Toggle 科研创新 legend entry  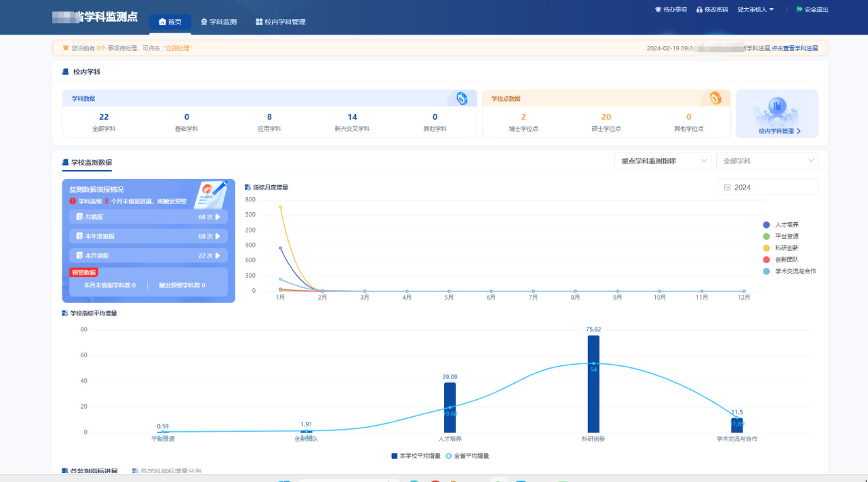point(766,248)
